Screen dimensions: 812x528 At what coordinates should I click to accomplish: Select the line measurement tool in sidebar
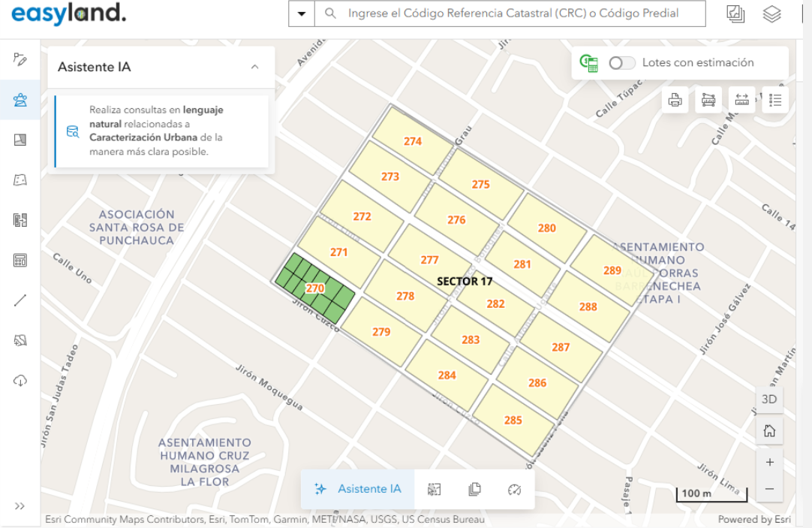click(x=20, y=300)
